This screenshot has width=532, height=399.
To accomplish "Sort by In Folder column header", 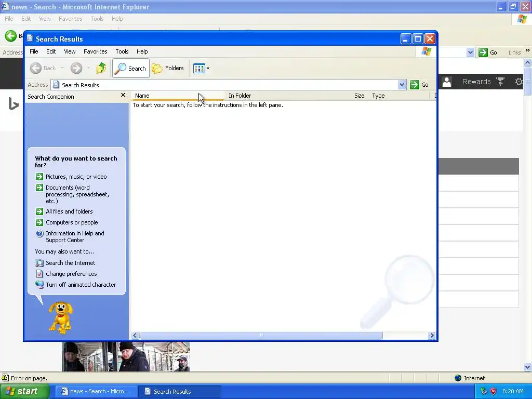I will point(271,96).
